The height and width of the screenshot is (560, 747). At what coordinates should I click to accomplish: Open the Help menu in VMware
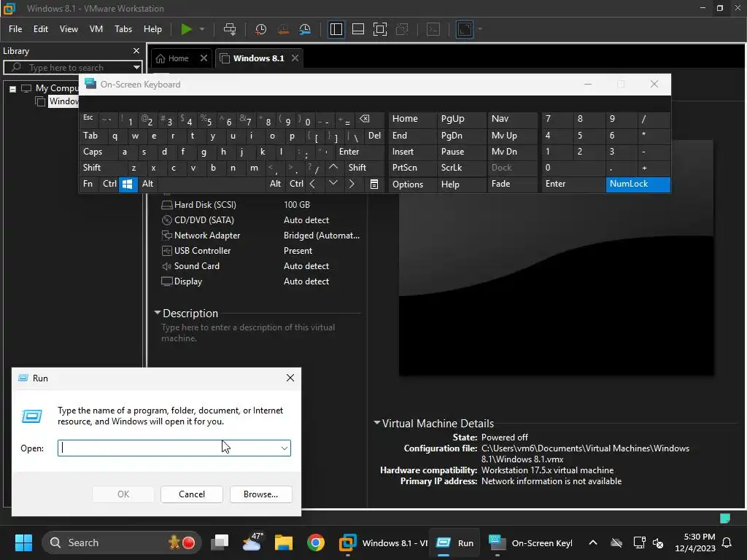(x=153, y=29)
